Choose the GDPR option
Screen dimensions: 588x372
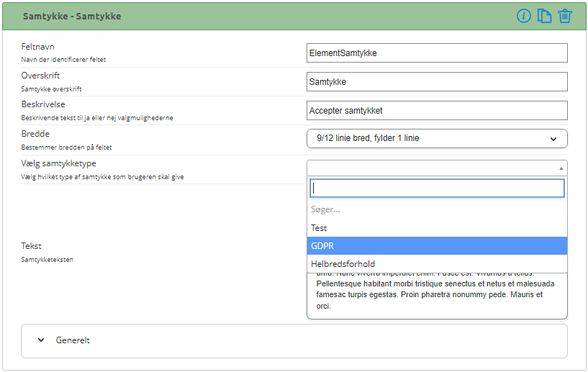[x=437, y=246]
